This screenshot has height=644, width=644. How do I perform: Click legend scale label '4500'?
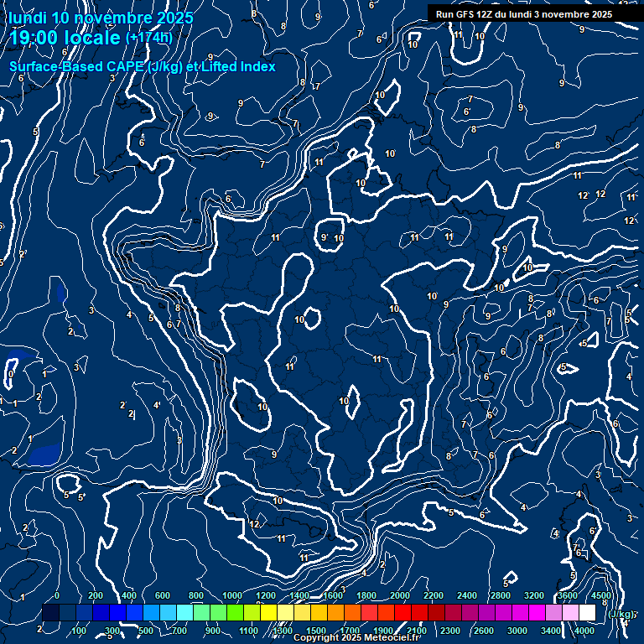click(x=601, y=595)
